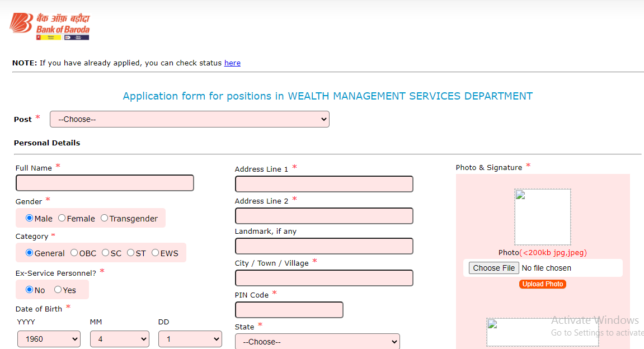Click the PIN Code text box
This screenshot has width=644, height=349.
(289, 310)
